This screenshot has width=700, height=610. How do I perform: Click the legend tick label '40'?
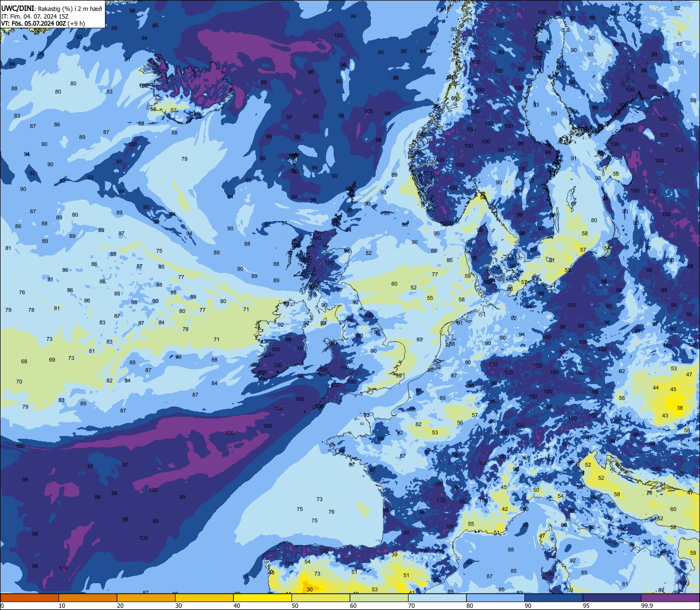[237, 606]
